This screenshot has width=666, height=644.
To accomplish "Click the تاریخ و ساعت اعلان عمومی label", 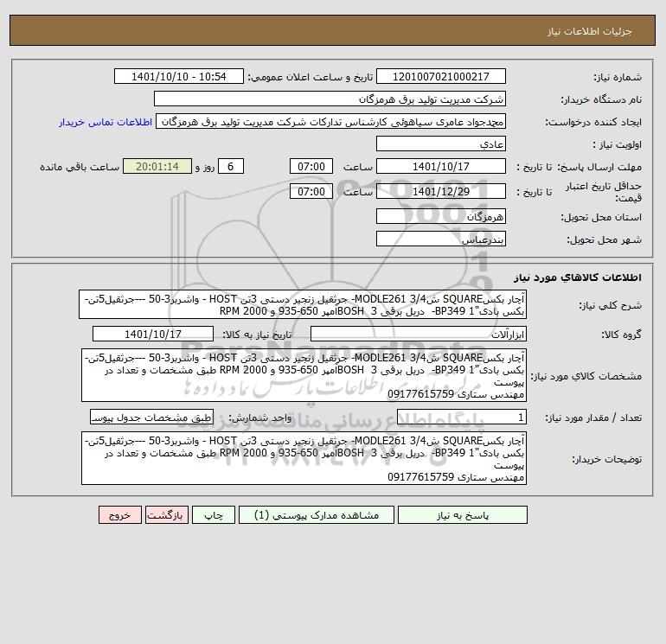I will pos(311,77).
